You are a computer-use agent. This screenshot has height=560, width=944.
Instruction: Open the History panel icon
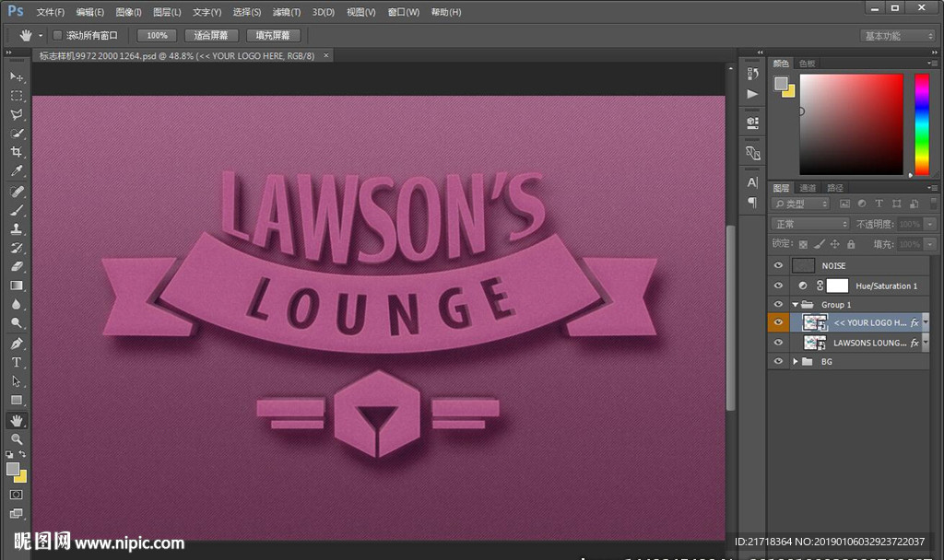pyautogui.click(x=753, y=74)
